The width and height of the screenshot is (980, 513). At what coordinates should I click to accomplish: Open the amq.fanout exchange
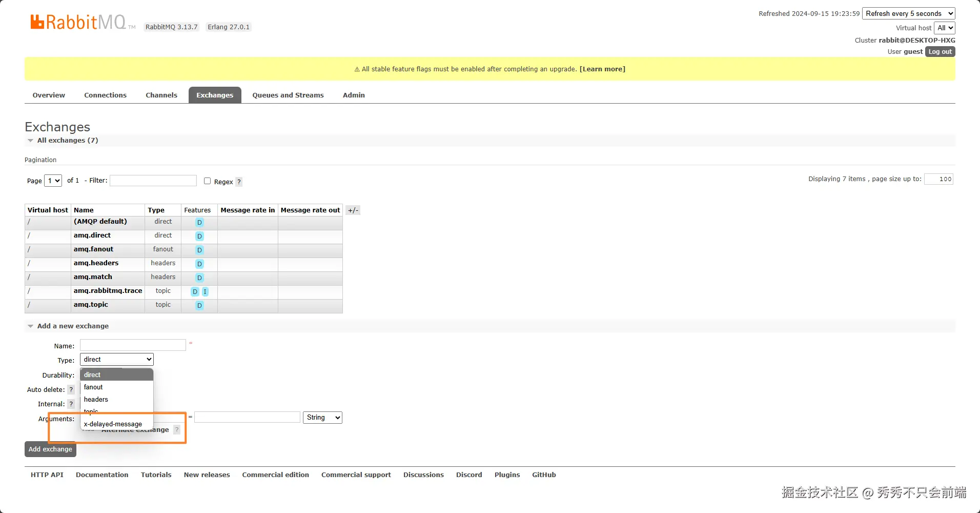point(93,249)
